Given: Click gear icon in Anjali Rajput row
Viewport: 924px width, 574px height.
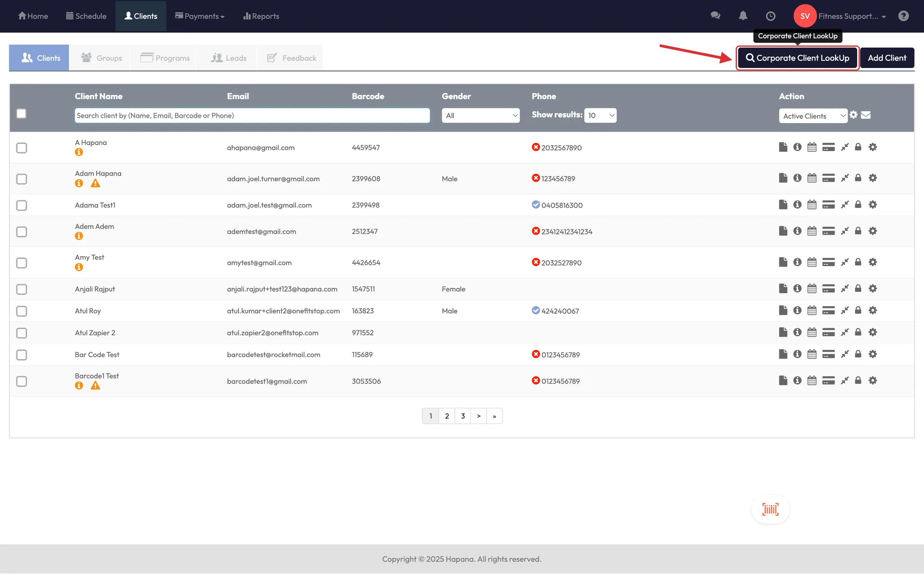Looking at the screenshot, I should 873,289.
